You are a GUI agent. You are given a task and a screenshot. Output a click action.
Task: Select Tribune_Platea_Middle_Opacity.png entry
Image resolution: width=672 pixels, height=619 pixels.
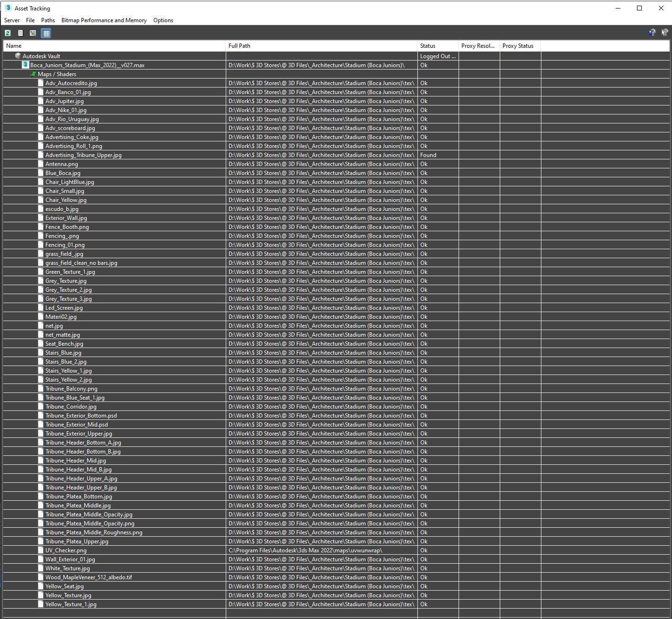(x=90, y=523)
